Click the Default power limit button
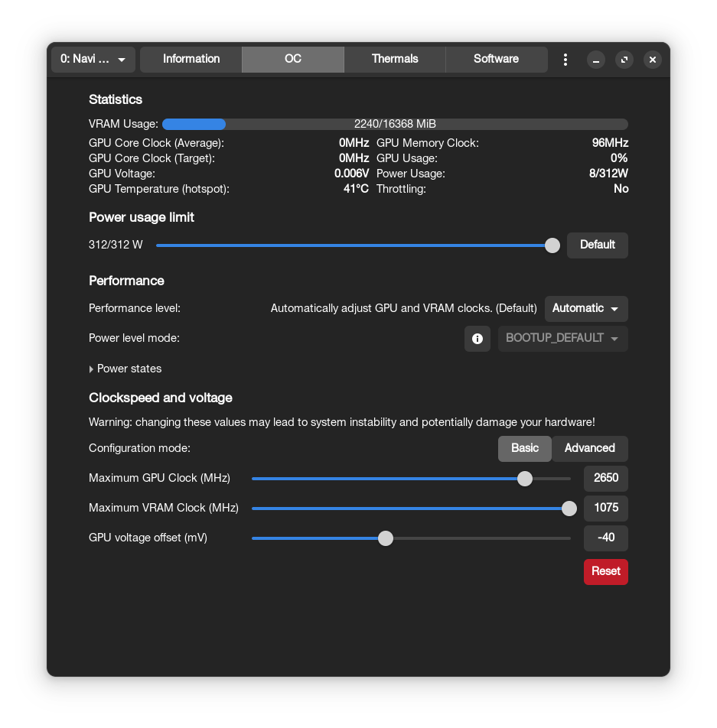The image size is (717, 728). [x=597, y=245]
